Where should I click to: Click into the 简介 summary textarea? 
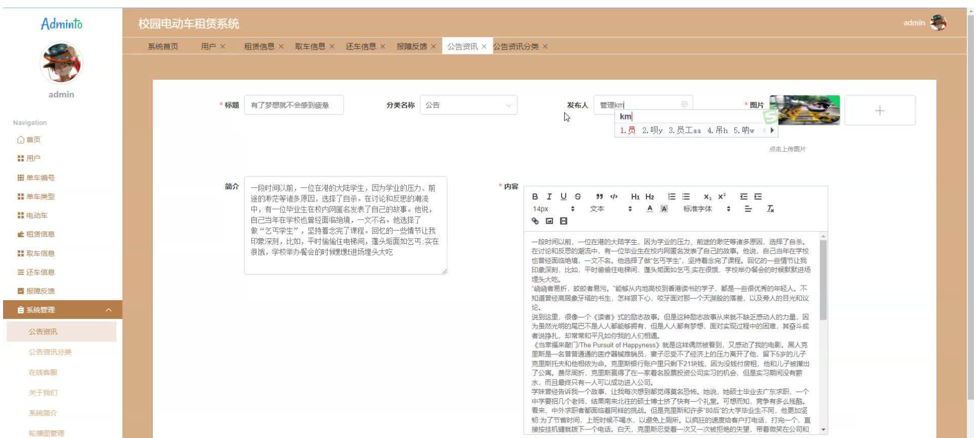coord(346,225)
